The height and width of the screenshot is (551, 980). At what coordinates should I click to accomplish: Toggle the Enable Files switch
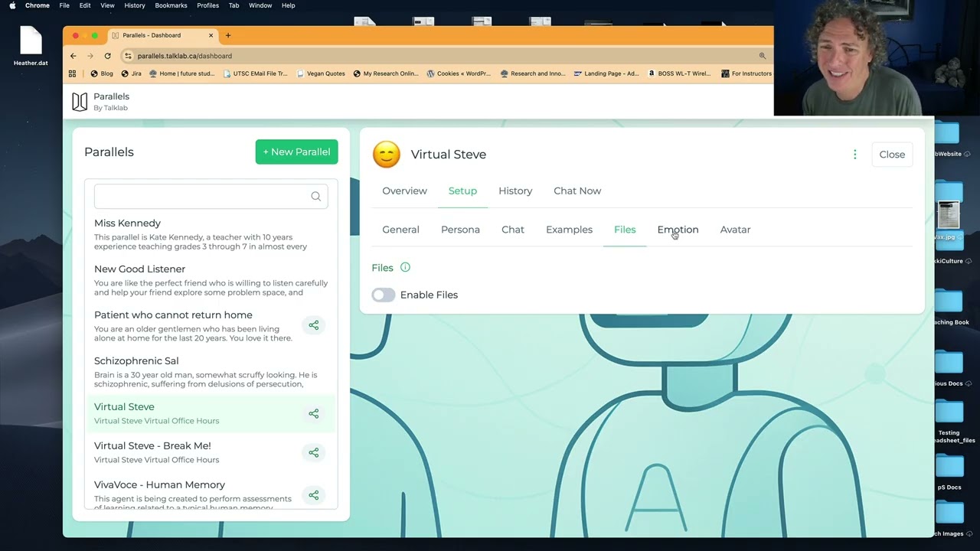coord(384,295)
